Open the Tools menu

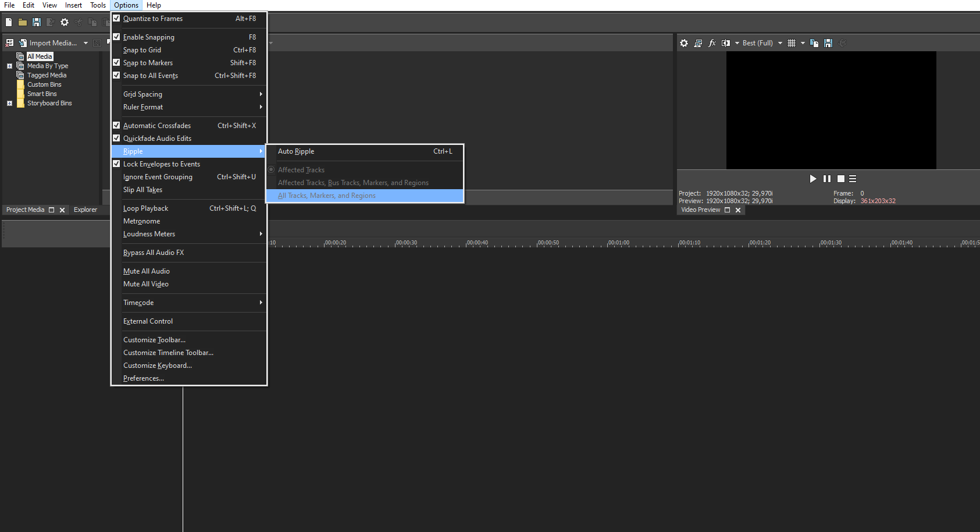[x=98, y=5]
